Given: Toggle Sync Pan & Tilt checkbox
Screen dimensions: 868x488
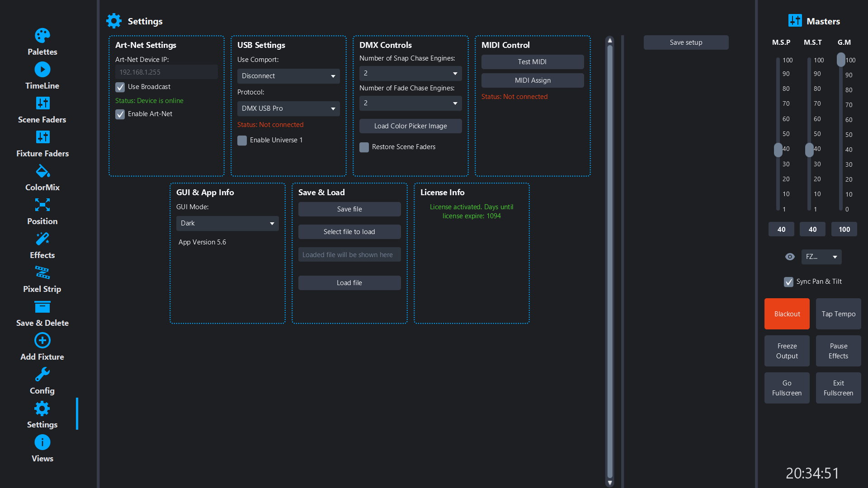Looking at the screenshot, I should coord(789,282).
